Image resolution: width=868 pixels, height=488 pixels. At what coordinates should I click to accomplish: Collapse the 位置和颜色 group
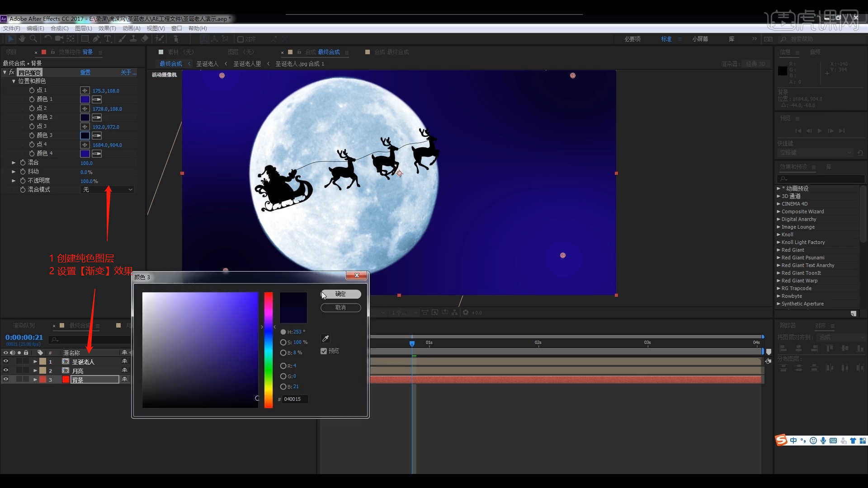coord(14,81)
